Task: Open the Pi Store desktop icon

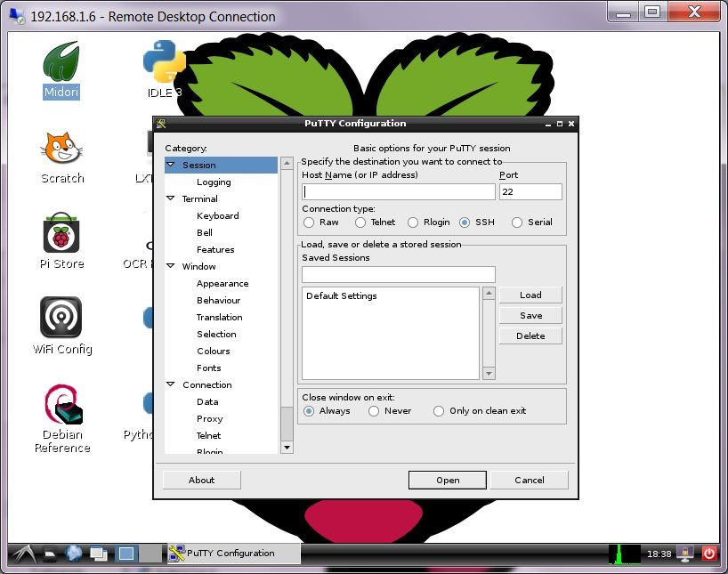Action: point(61,240)
